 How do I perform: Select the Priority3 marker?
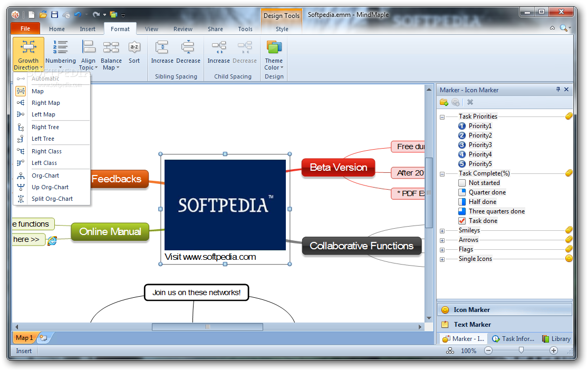[475, 144]
